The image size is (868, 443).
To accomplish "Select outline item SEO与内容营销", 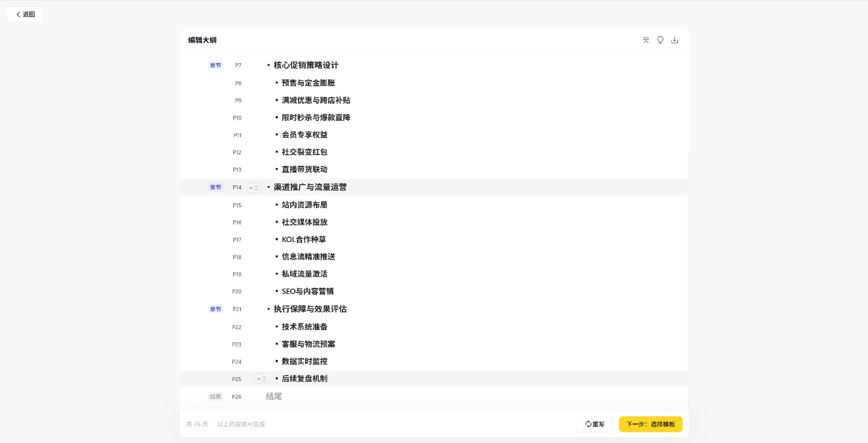I will [307, 291].
